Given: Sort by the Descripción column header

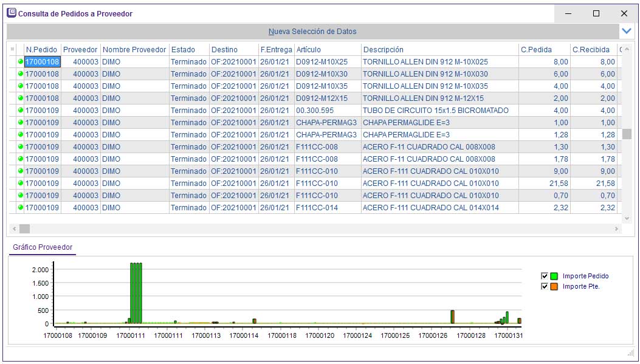Looking at the screenshot, I should (x=383, y=50).
